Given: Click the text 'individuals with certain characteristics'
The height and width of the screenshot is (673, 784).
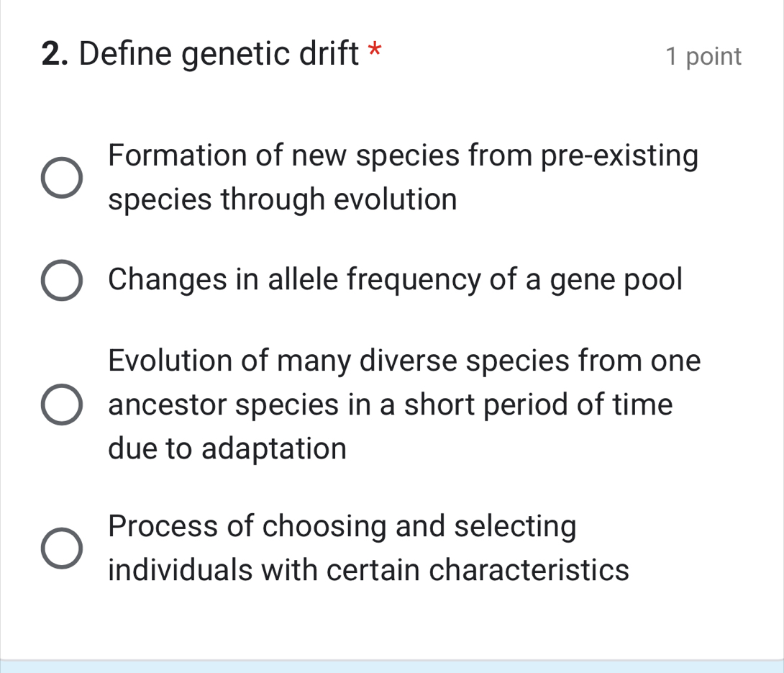Looking at the screenshot, I should (368, 570).
